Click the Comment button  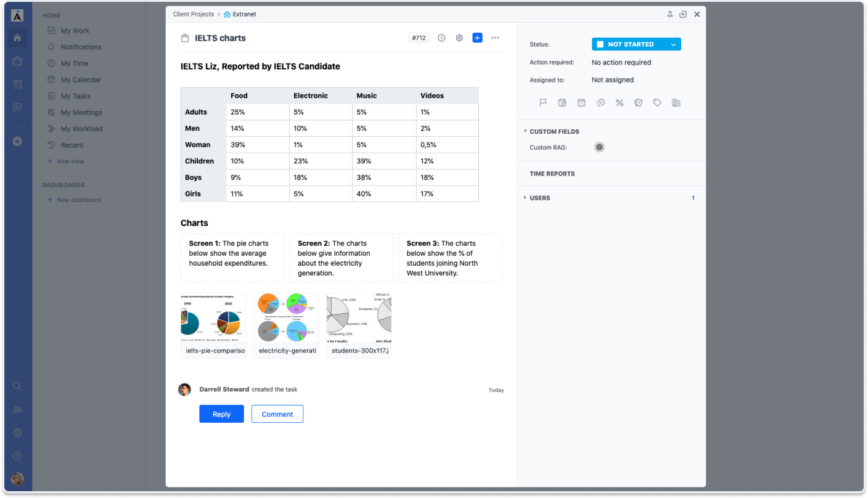pos(277,414)
